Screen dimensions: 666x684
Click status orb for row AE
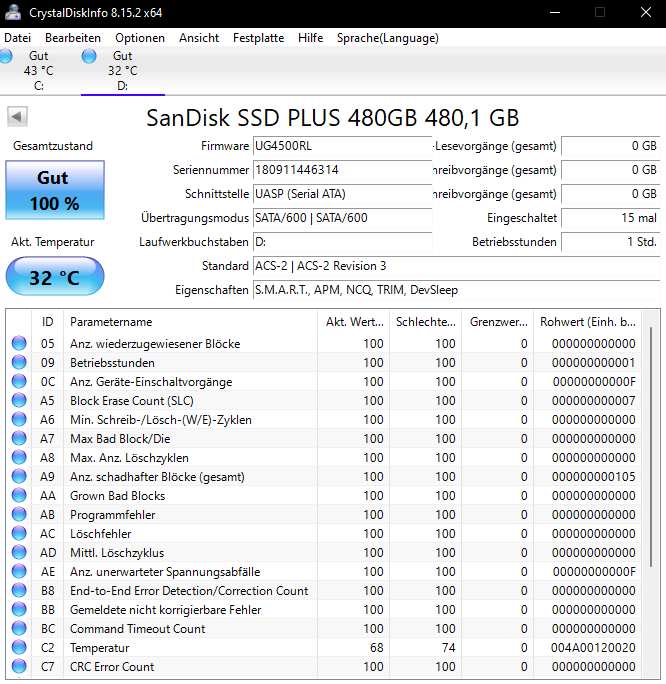(x=19, y=571)
